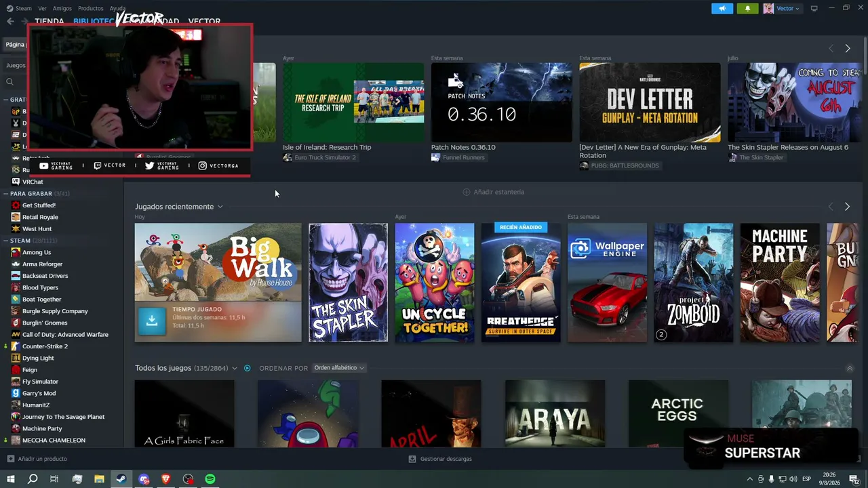Open the green notifications bell
Image resolution: width=868 pixels, height=488 pixels.
747,8
